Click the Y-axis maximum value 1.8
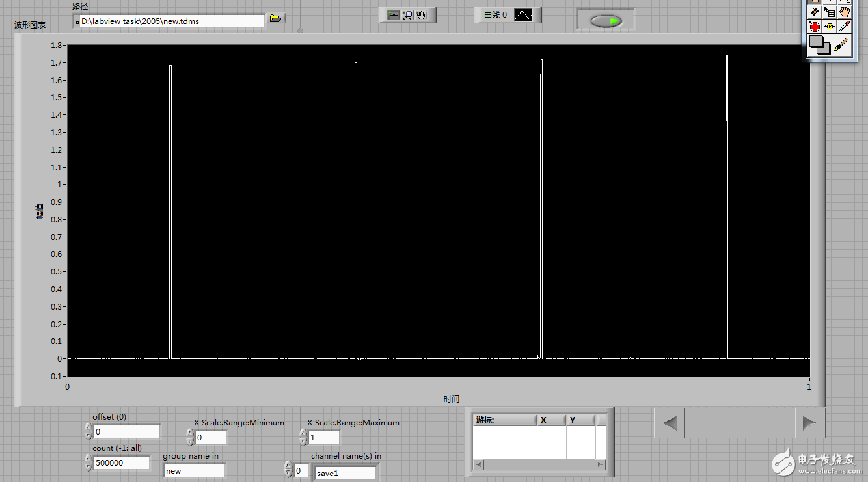 56,46
